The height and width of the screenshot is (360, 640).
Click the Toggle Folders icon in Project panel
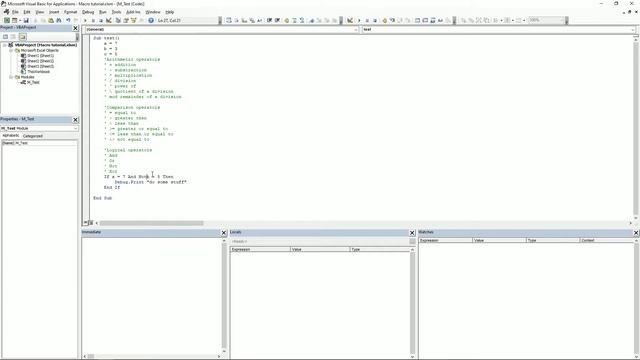click(x=22, y=36)
